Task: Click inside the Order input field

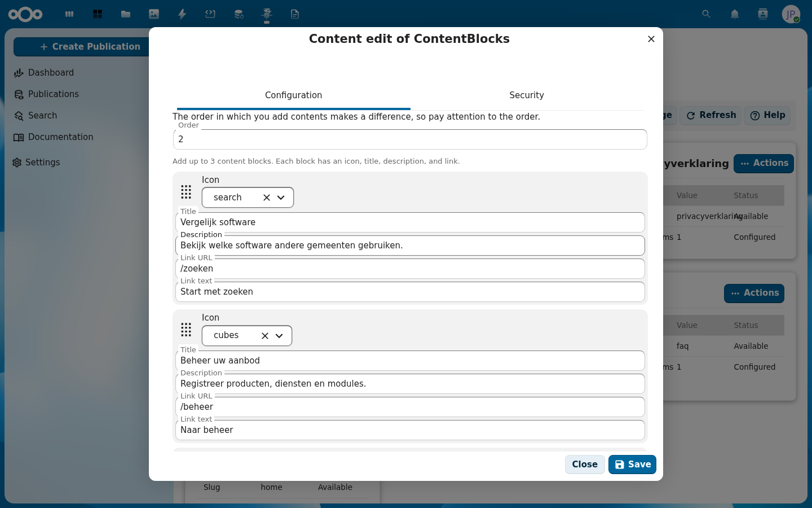Action: 410,139
